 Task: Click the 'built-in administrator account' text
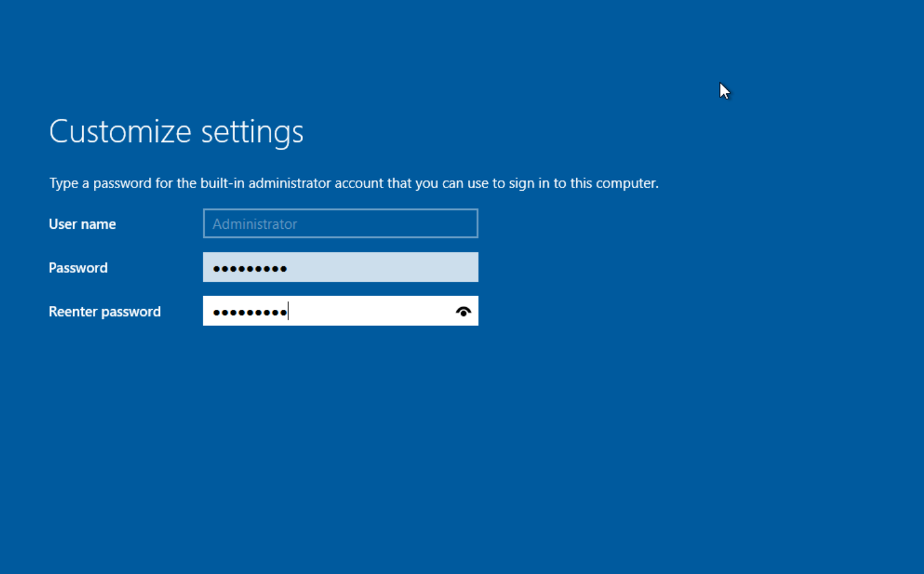click(291, 183)
